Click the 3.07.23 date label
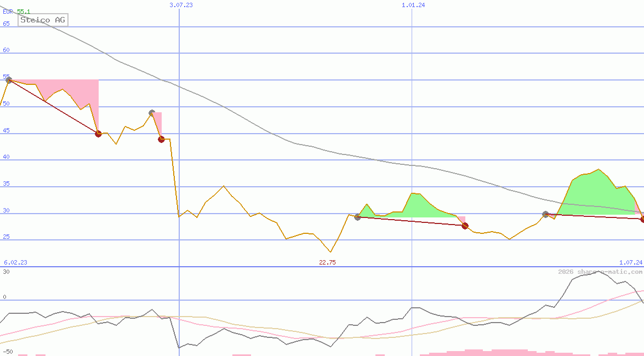Viewport: 644px width, 356px height. pos(181,5)
